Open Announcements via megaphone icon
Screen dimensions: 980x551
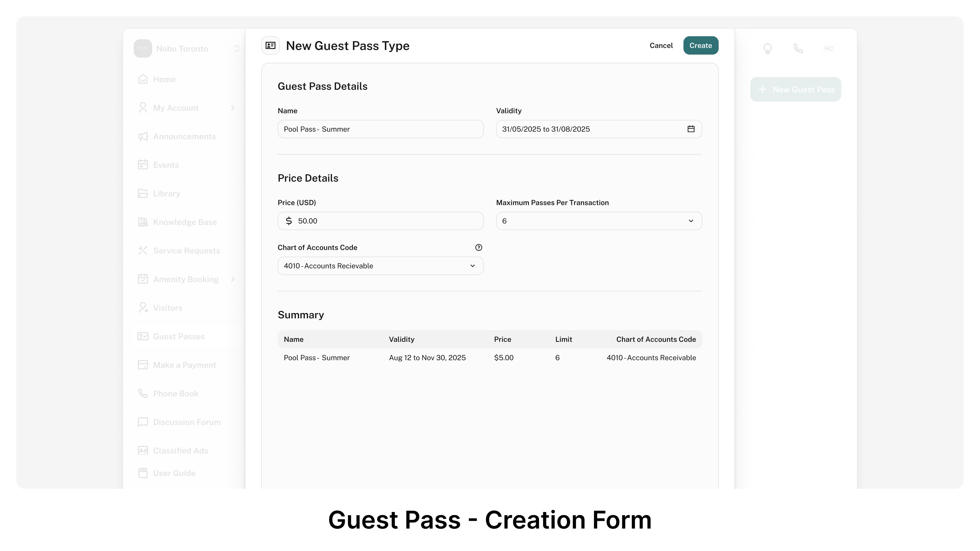pyautogui.click(x=143, y=136)
